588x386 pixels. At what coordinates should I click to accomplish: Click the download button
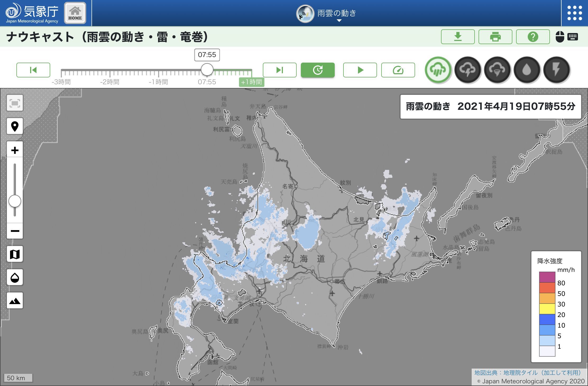(458, 37)
